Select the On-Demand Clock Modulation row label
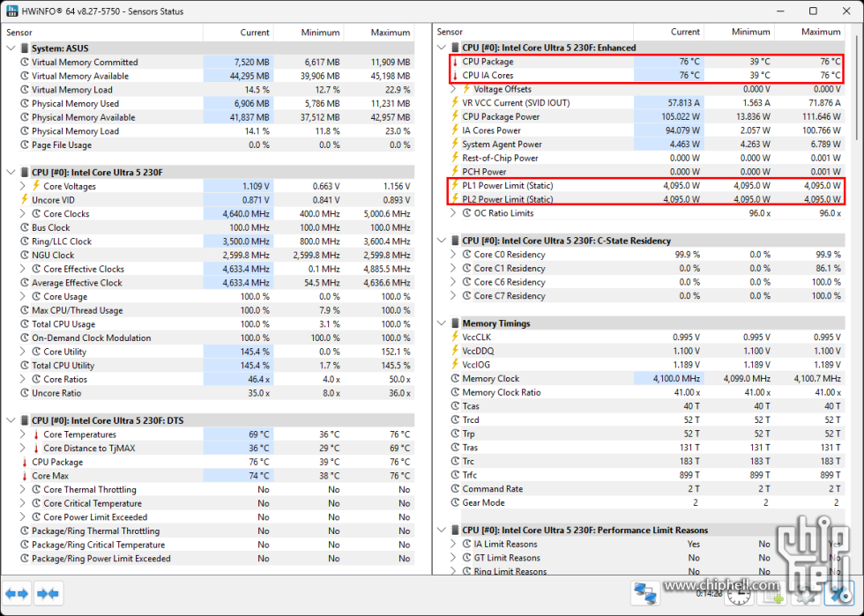Image resolution: width=864 pixels, height=616 pixels. (92, 338)
